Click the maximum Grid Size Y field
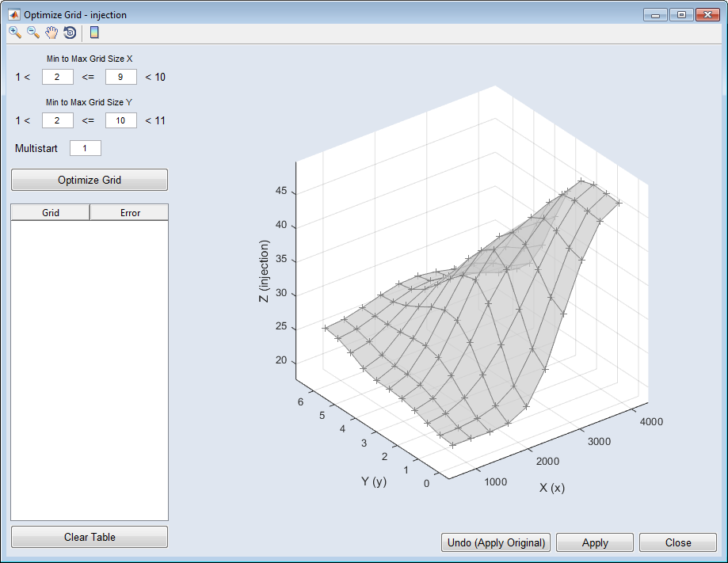The height and width of the screenshot is (563, 728). (x=121, y=120)
